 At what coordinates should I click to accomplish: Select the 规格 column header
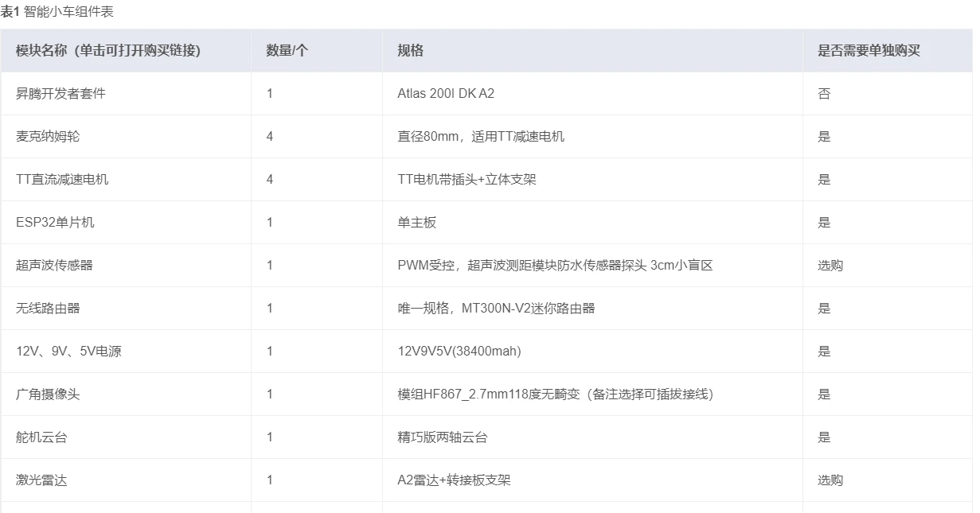pos(410,51)
